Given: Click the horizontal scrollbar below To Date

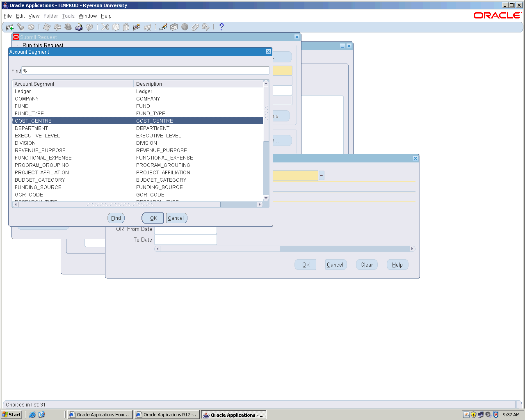Looking at the screenshot, I should coord(285,249).
